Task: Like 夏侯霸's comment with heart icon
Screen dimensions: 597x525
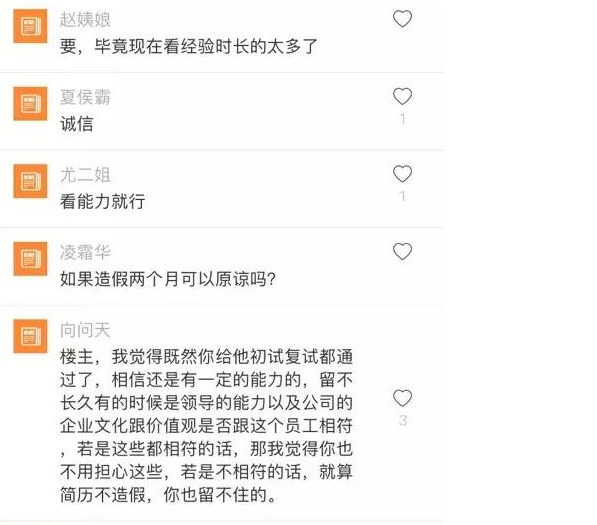Action: [x=402, y=96]
